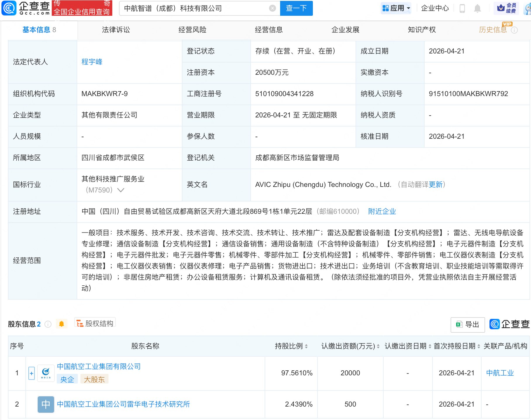Image resolution: width=531 pixels, height=420 pixels.
Task: Click the monitoring bell beside 股东信息
Action: tap(62, 324)
